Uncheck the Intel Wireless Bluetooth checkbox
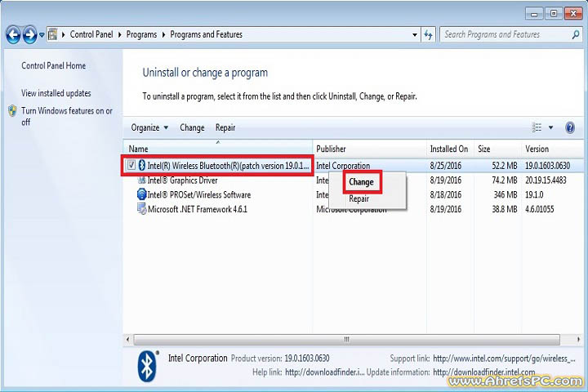This screenshot has height=392, width=588. coord(131,165)
